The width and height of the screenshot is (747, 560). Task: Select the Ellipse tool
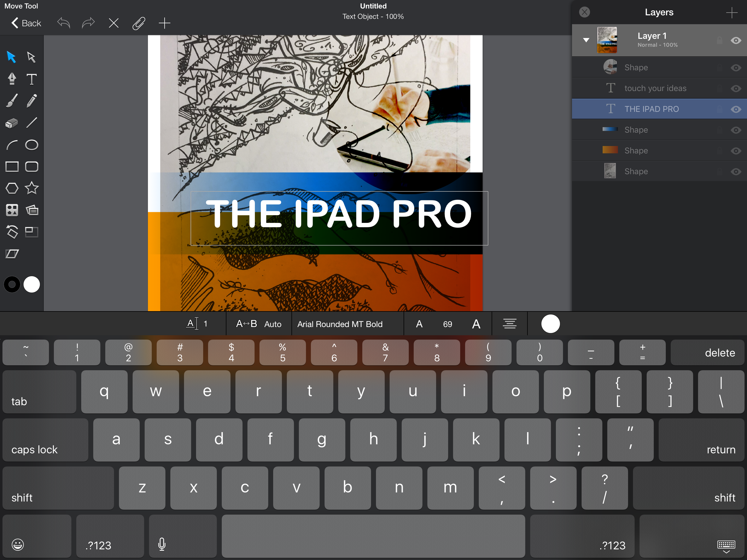click(x=31, y=145)
